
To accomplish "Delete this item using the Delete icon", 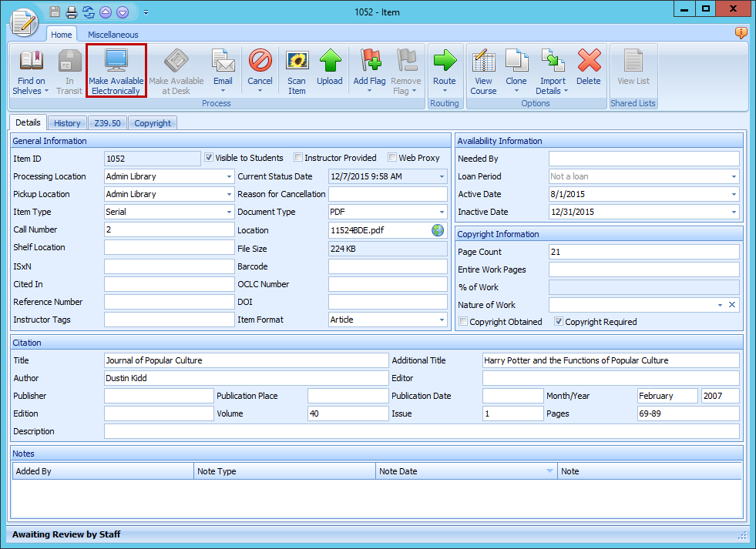I will [x=589, y=70].
